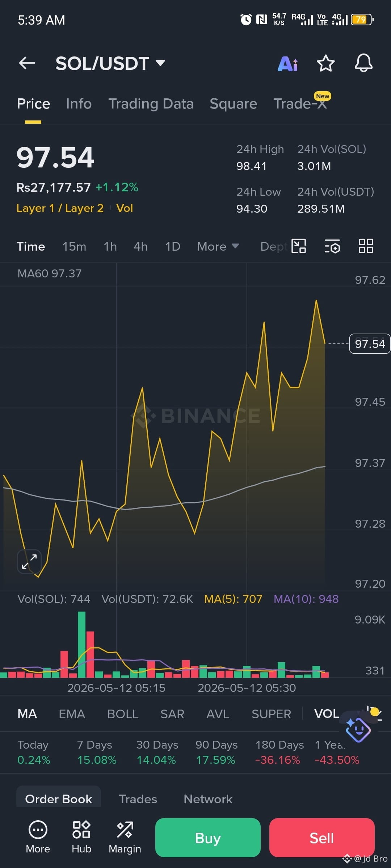
Task: Open the Trade-X tab
Action: coord(300,104)
